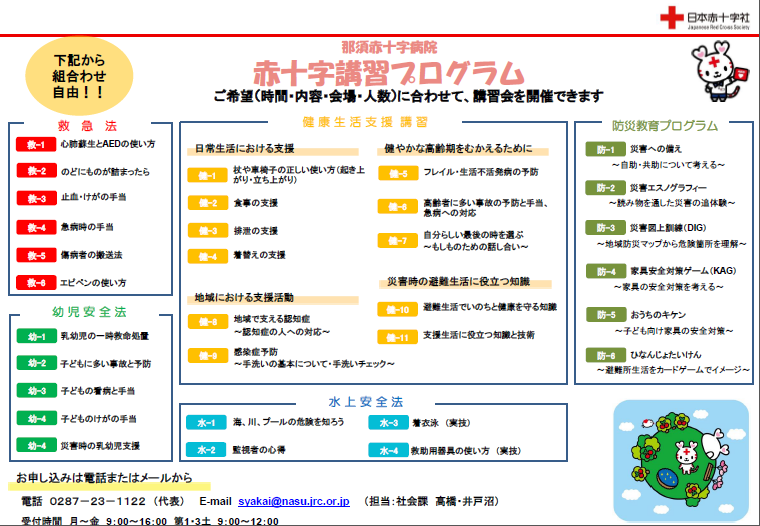Click the 健康生活支援講習 section heading
The image size is (760, 526).
tap(365, 122)
